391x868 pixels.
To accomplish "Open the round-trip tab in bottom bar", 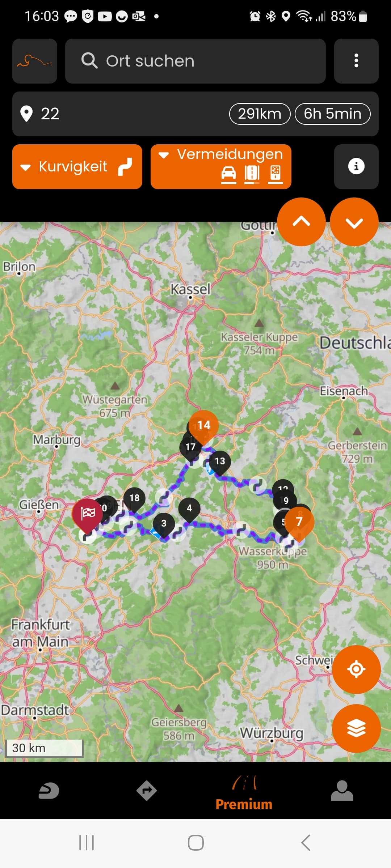I will [49, 791].
